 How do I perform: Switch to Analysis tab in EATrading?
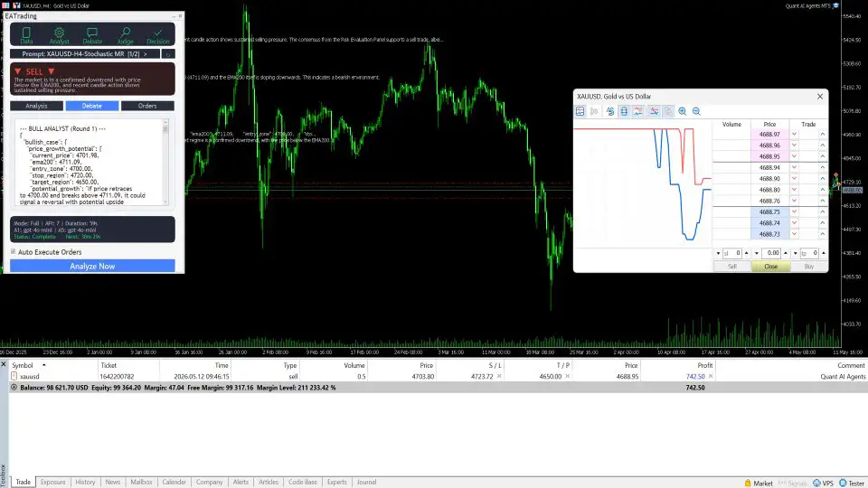36,106
